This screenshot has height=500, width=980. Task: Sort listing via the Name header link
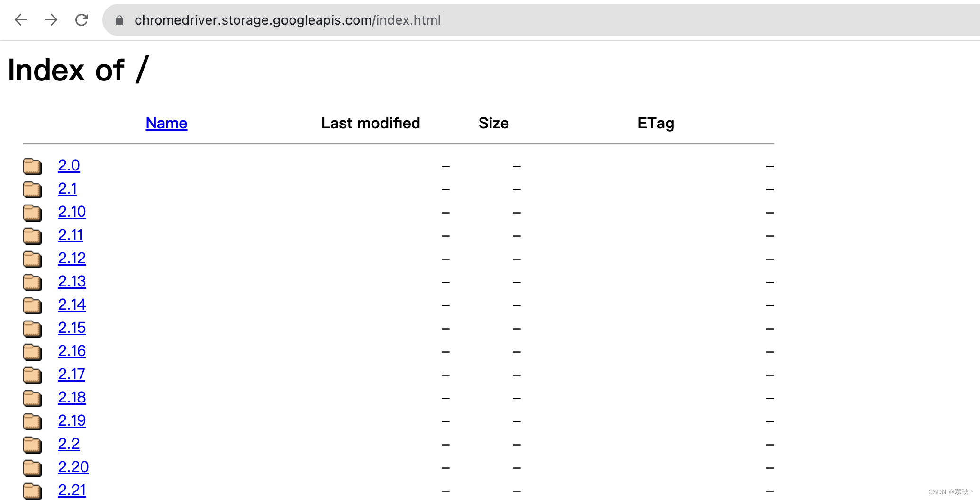(166, 123)
